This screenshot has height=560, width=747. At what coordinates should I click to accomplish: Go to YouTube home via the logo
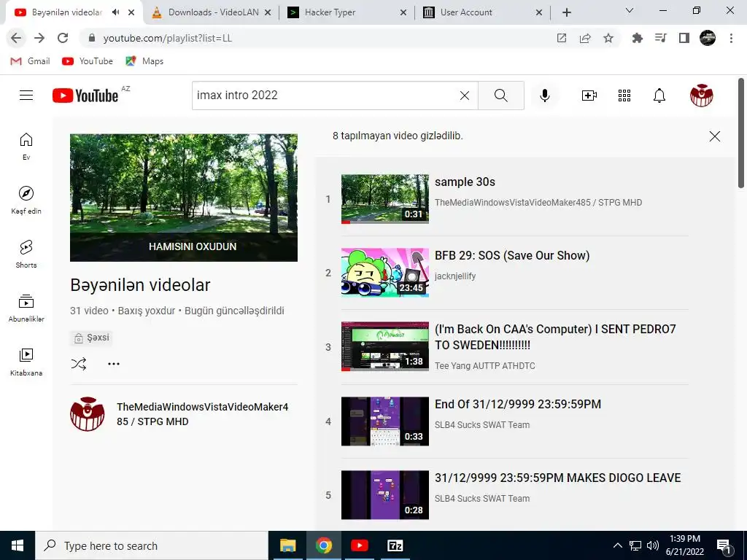click(x=85, y=96)
